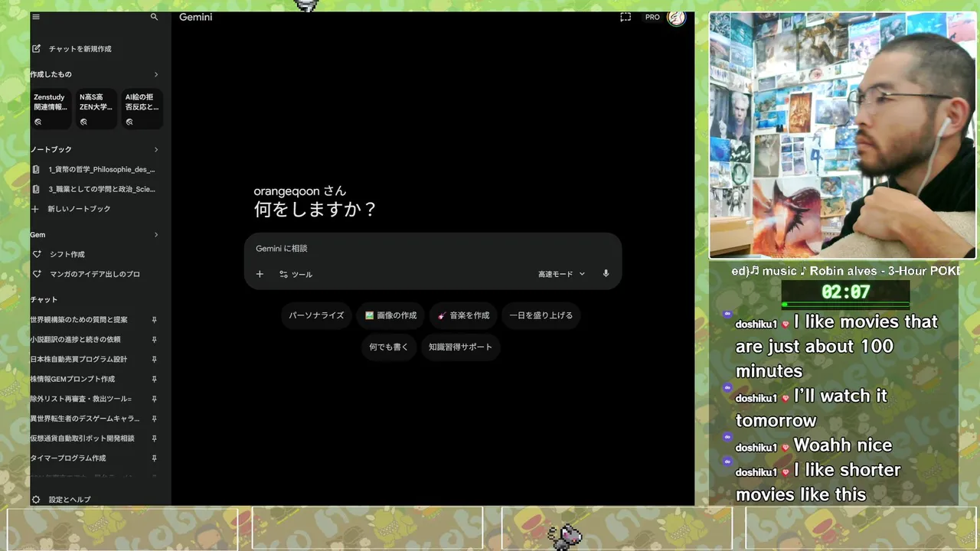Select the 何でも書く suggestion chip

coord(389,347)
